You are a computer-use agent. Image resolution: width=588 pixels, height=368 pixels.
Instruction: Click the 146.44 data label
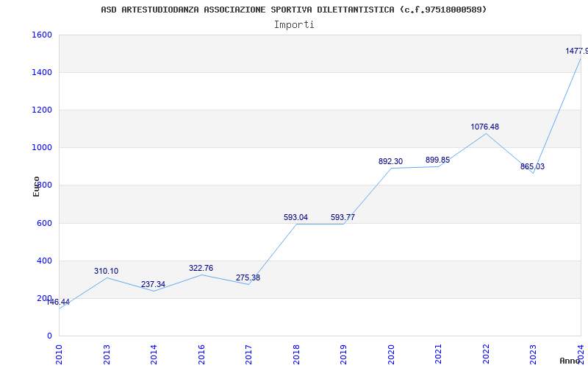click(58, 302)
